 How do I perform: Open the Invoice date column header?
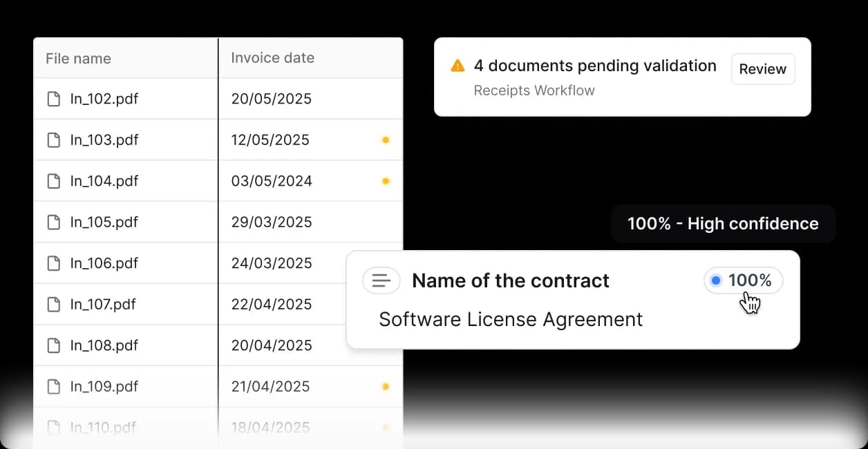click(x=272, y=58)
